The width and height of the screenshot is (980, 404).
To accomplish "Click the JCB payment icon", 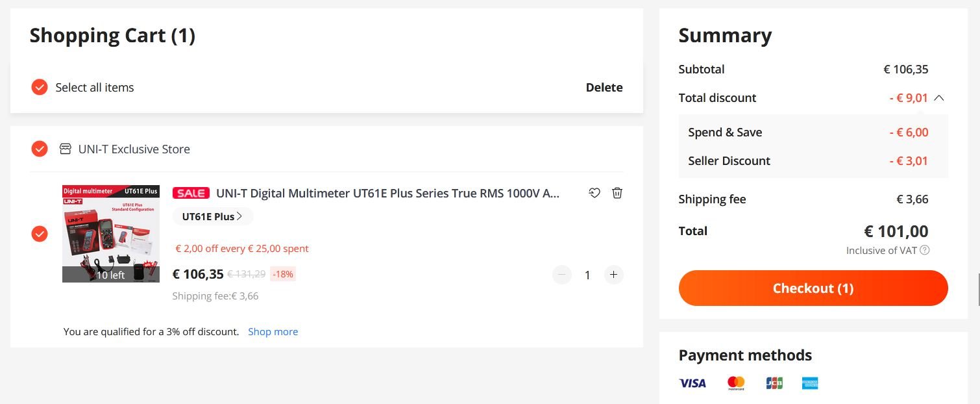I will (774, 383).
